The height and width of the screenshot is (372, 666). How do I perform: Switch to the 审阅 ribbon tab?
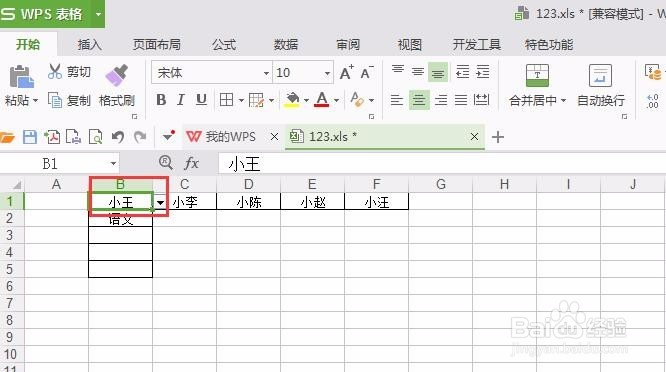click(348, 44)
